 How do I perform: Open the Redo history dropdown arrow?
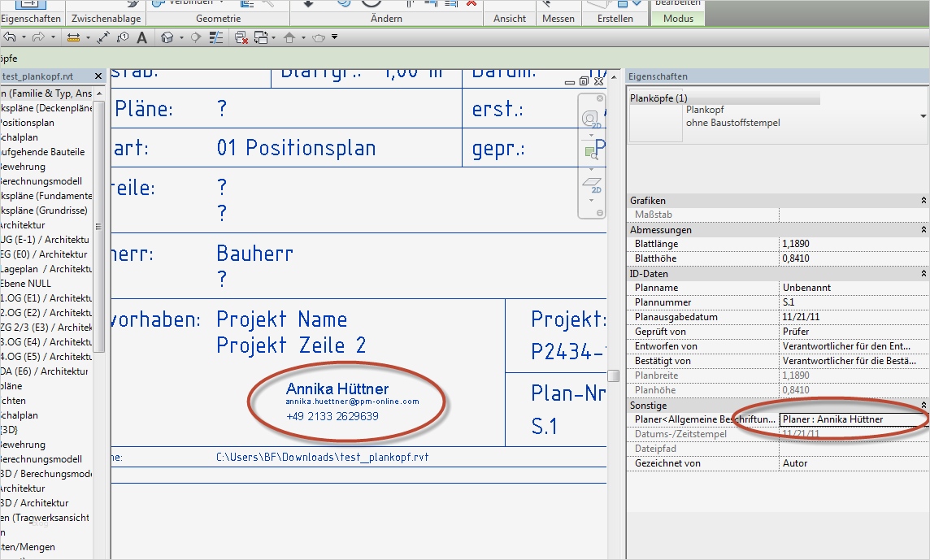[x=53, y=37]
